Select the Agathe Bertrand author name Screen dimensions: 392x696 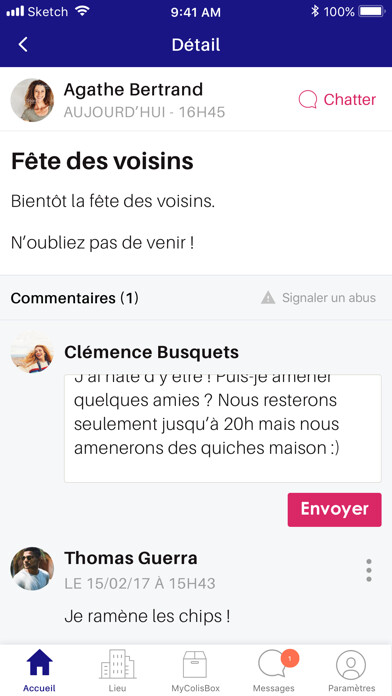tap(133, 90)
